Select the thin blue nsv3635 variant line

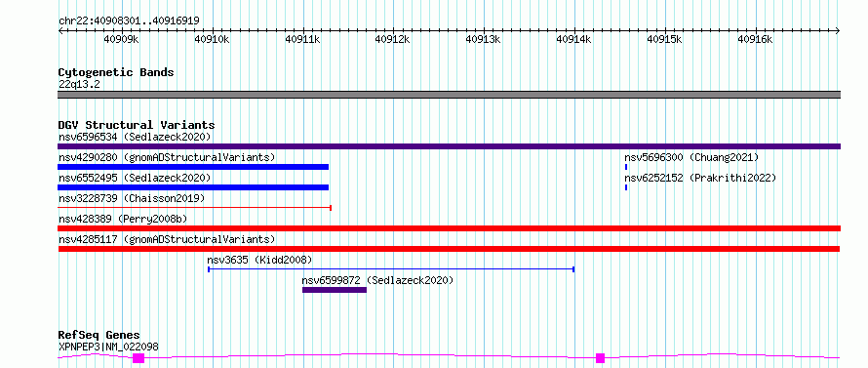[391, 269]
